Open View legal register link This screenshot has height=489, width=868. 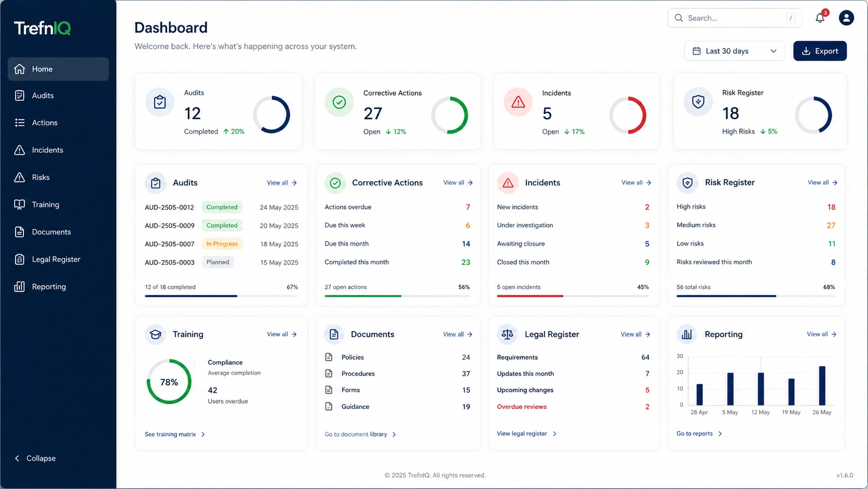[527, 433]
